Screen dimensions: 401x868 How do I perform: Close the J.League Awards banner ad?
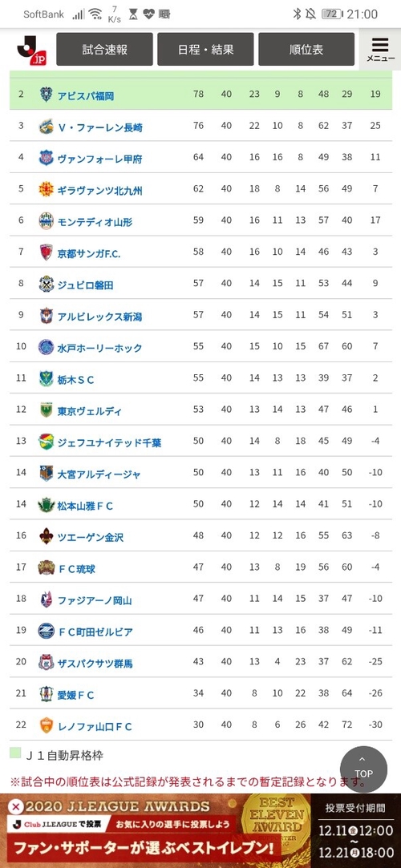[16, 806]
